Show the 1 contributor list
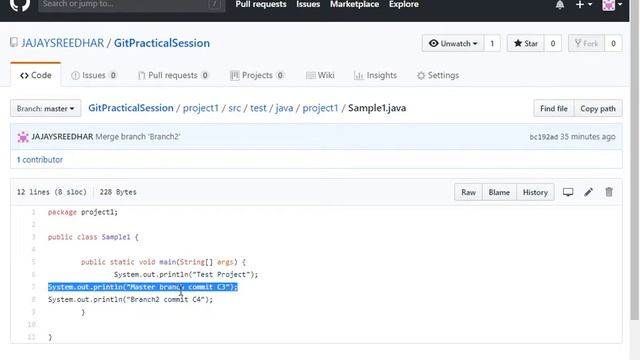 coord(40,160)
